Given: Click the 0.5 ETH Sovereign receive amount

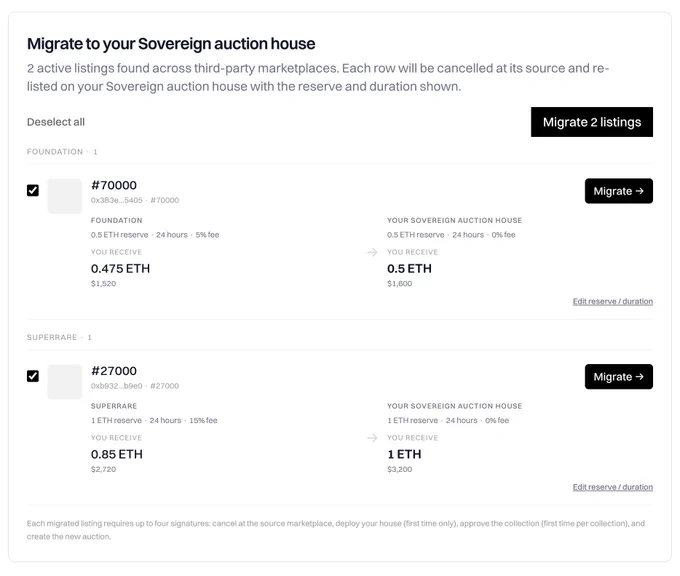Looking at the screenshot, I should (x=409, y=268).
